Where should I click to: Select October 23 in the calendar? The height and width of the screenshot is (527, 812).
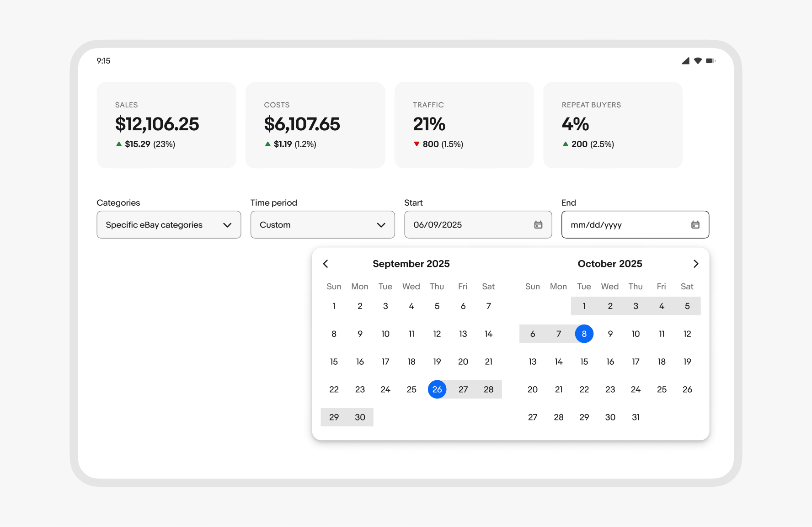610,389
